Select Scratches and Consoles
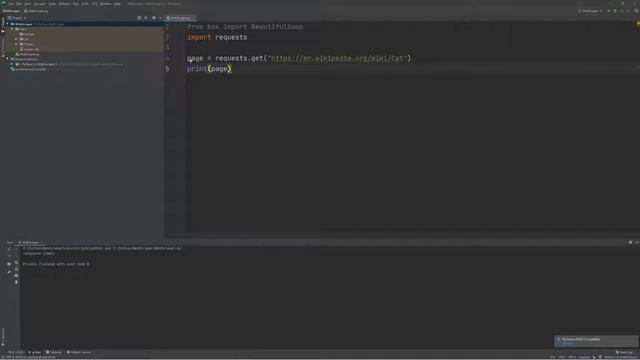The height and width of the screenshot is (360, 640). [x=29, y=69]
